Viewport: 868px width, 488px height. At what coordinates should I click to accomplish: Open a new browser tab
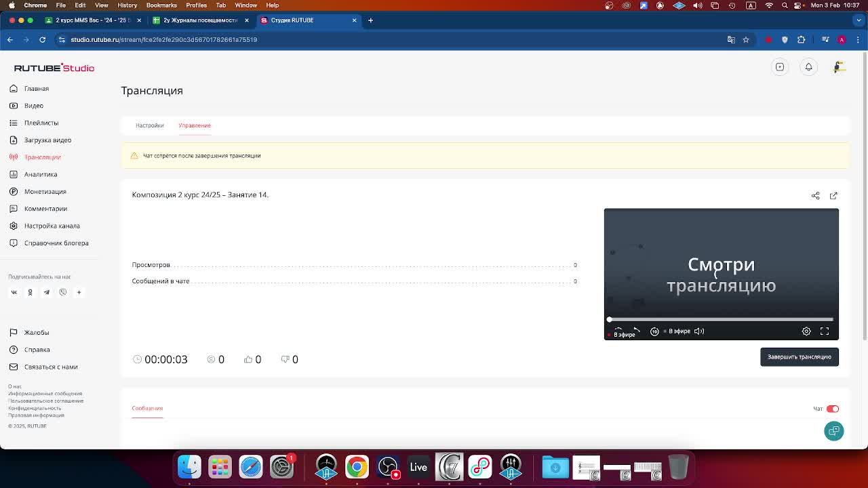point(370,20)
